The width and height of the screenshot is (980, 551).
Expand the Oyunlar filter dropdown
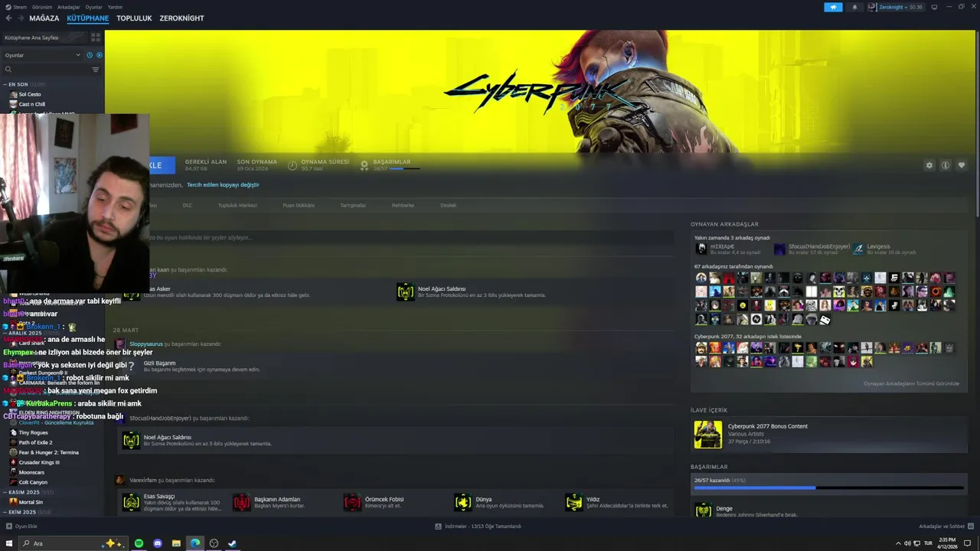[42, 55]
